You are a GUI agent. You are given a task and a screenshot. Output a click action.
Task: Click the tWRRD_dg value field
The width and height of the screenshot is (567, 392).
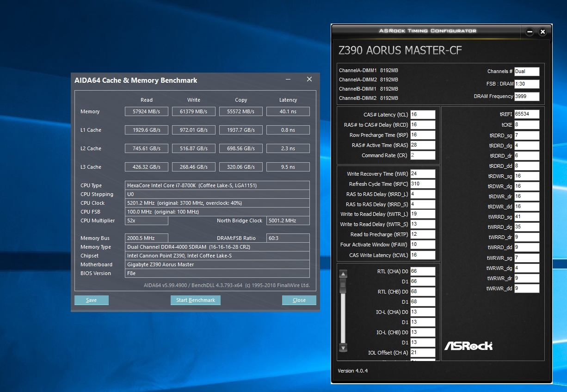point(527,227)
